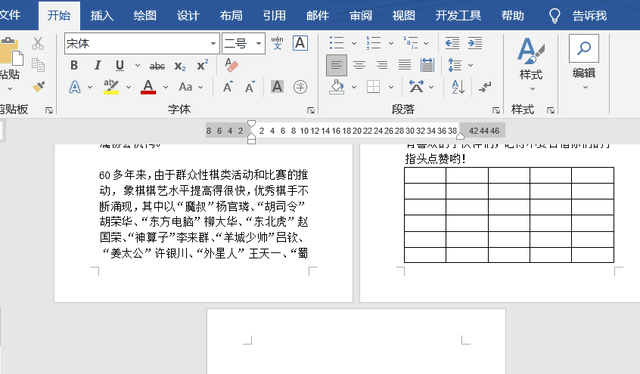Click the Asian layout icon

416,87
